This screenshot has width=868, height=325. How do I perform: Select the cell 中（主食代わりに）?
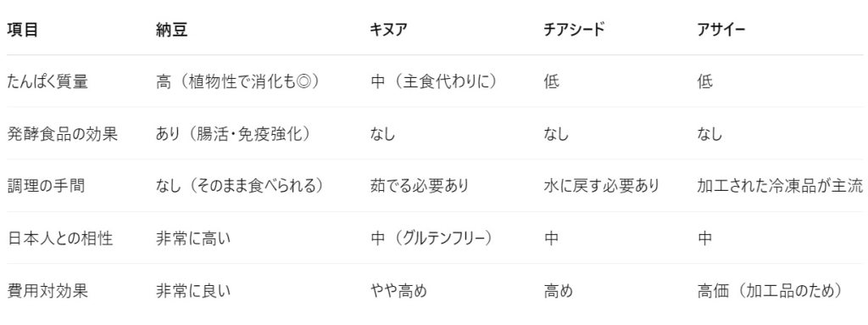[x=433, y=81]
